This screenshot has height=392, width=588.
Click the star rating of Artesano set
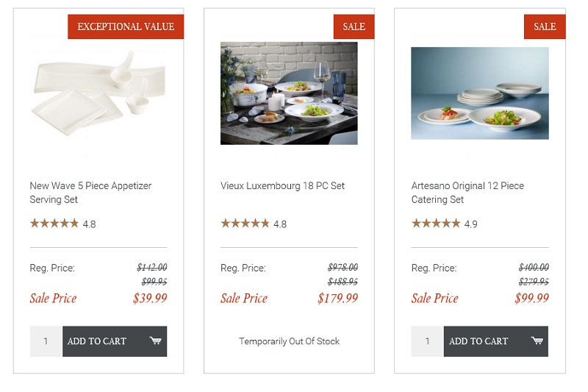436,224
